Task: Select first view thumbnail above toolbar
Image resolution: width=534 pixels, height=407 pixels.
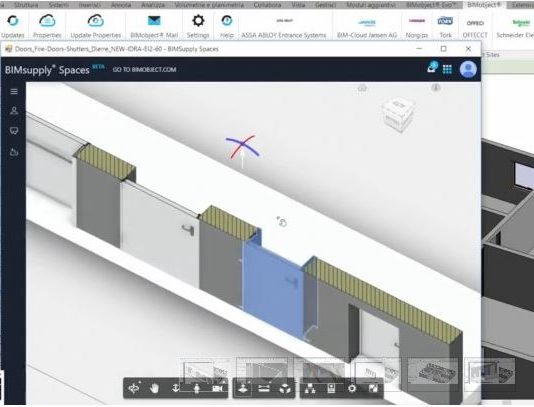Action: (x=204, y=370)
